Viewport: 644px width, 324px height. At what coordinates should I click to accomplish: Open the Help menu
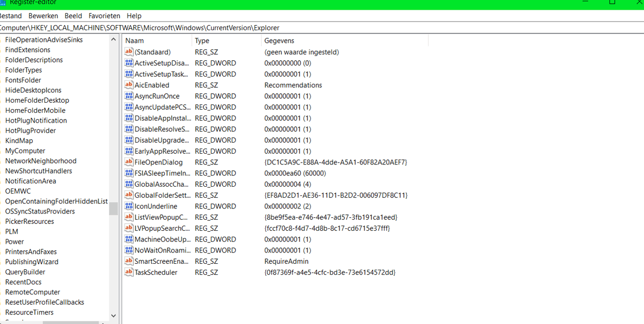(x=134, y=16)
